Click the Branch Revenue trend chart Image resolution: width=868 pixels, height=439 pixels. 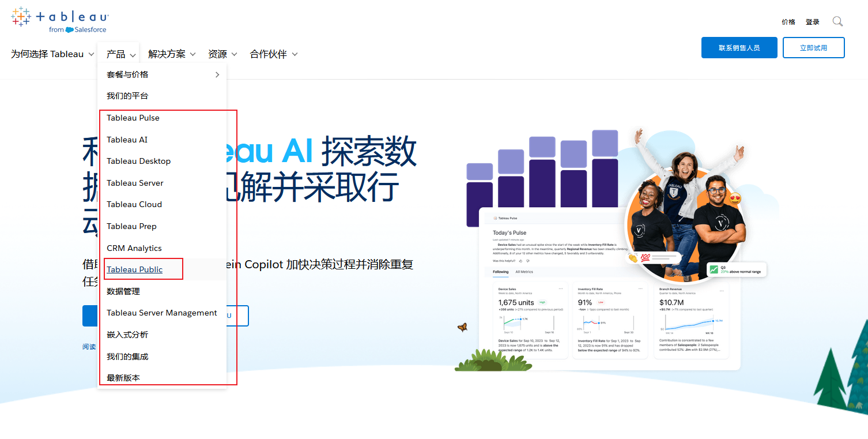[x=691, y=324]
